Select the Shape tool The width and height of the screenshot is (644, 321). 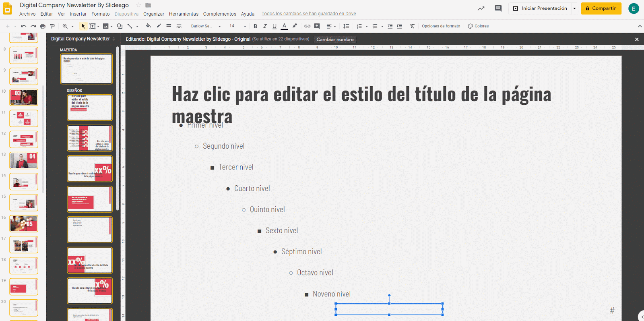click(x=120, y=26)
